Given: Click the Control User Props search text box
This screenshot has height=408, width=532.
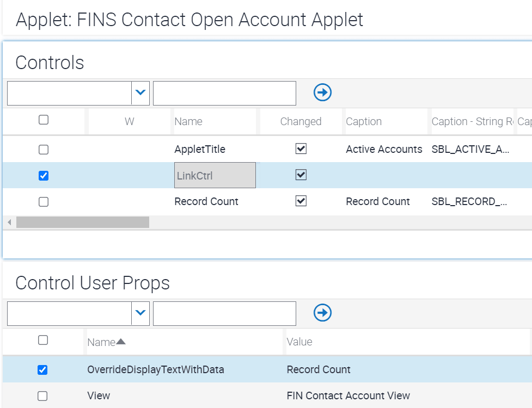Looking at the screenshot, I should pyautogui.click(x=224, y=313).
